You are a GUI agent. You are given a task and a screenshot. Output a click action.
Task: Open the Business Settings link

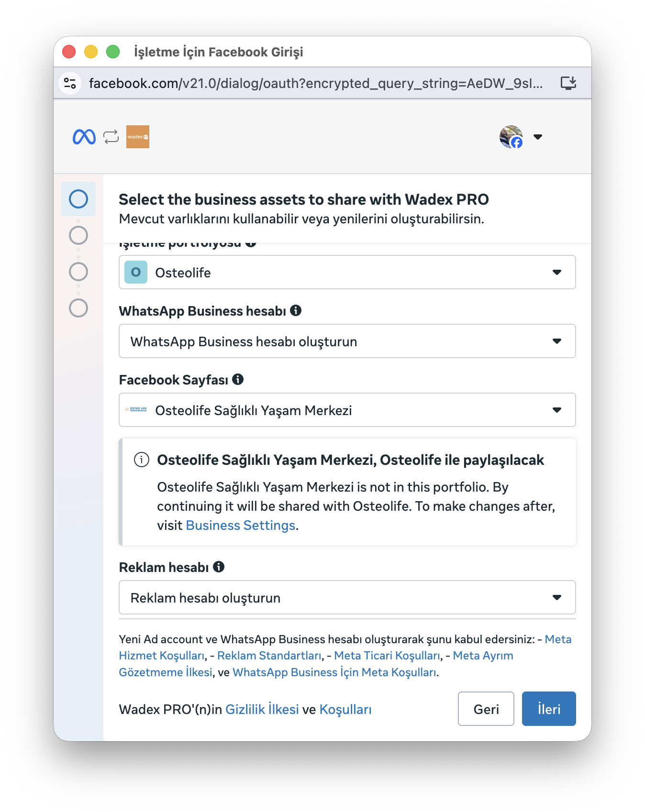[240, 526]
